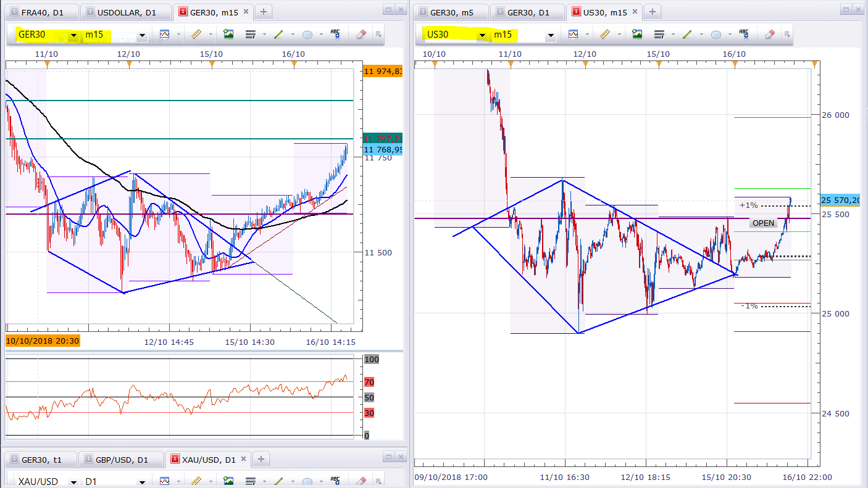Screen dimensions: 868x488
Task: Open the GER30 instrument dropdown
Action: [74, 35]
